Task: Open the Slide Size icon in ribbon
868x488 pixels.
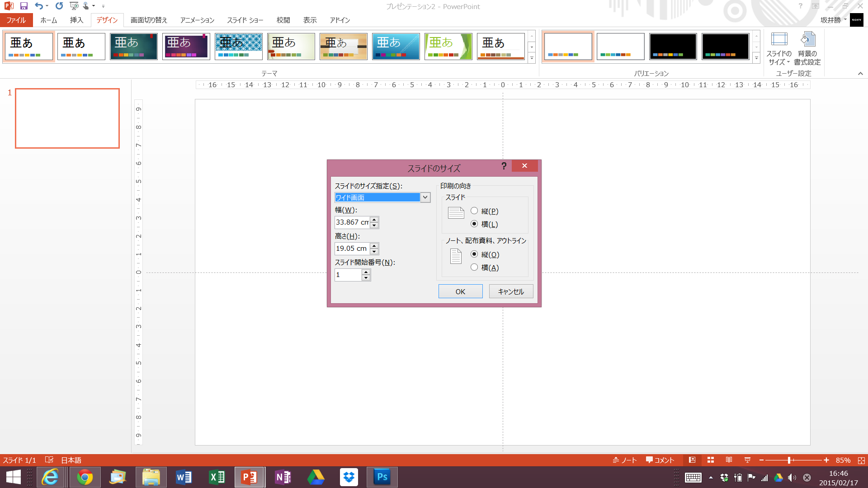Action: point(779,40)
